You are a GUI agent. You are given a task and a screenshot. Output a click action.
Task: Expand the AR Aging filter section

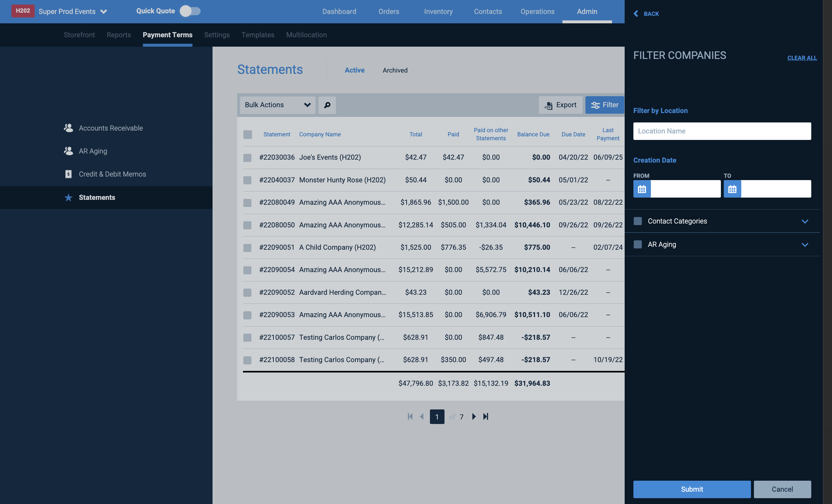pyautogui.click(x=805, y=245)
